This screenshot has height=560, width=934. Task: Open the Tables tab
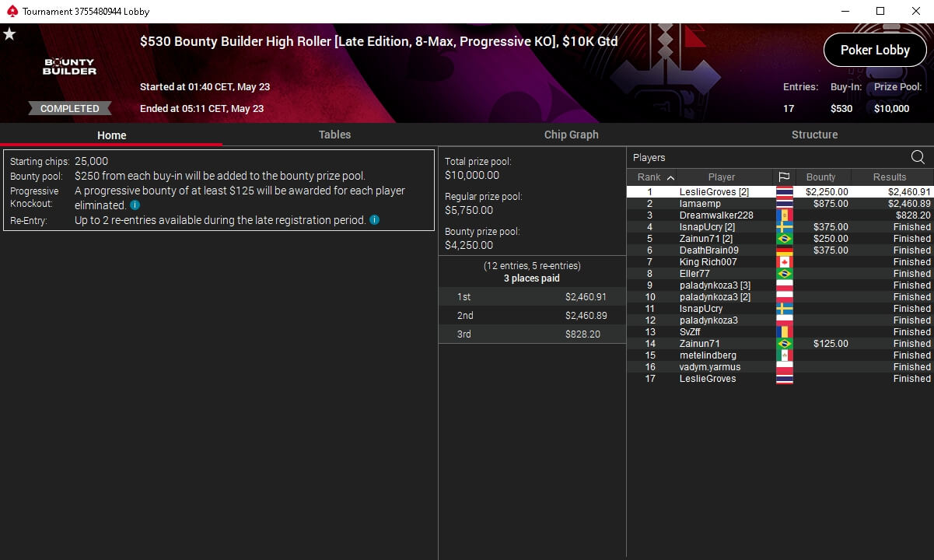pos(334,135)
